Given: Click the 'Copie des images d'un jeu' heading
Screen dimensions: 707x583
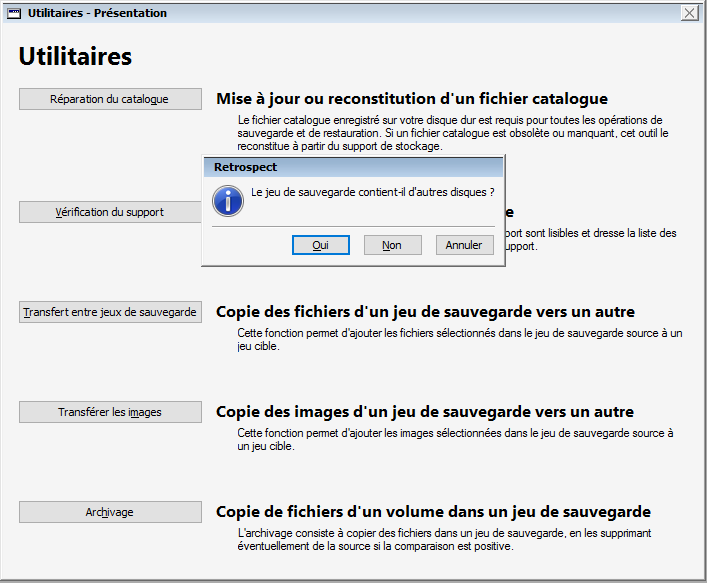Looking at the screenshot, I should [424, 412].
